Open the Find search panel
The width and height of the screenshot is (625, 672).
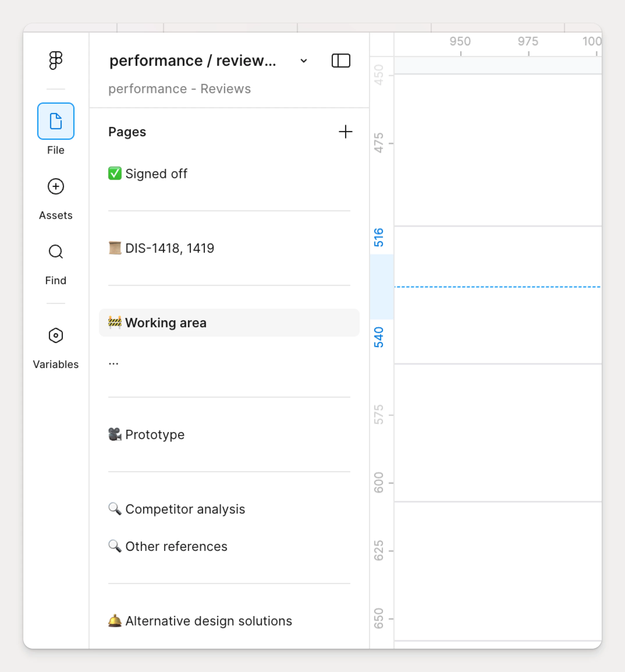(55, 252)
